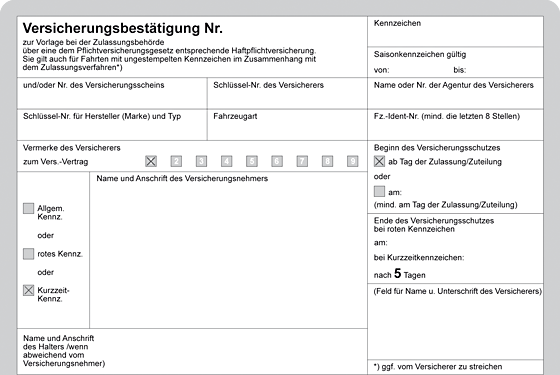Click 'zum Vers.-Vertrag' label
The width and height of the screenshot is (560, 375).
tap(55, 162)
